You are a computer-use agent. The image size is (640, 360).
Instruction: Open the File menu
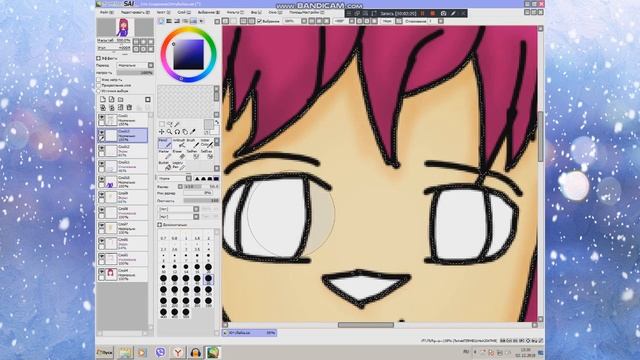click(107, 12)
